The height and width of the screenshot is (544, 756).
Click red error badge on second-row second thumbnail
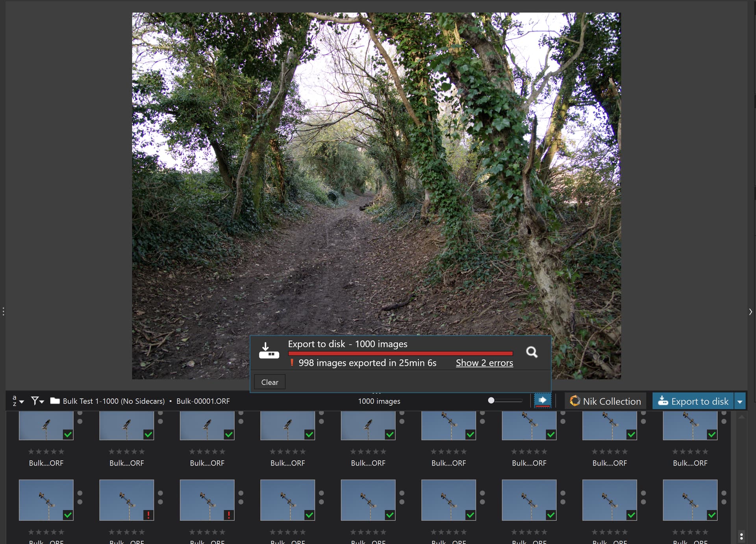pyautogui.click(x=148, y=515)
